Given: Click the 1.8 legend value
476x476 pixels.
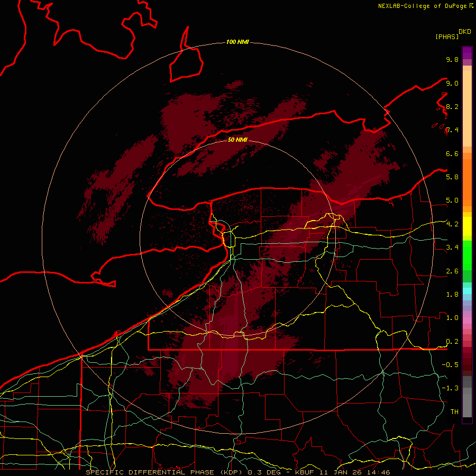Looking at the screenshot, I should [x=452, y=294].
